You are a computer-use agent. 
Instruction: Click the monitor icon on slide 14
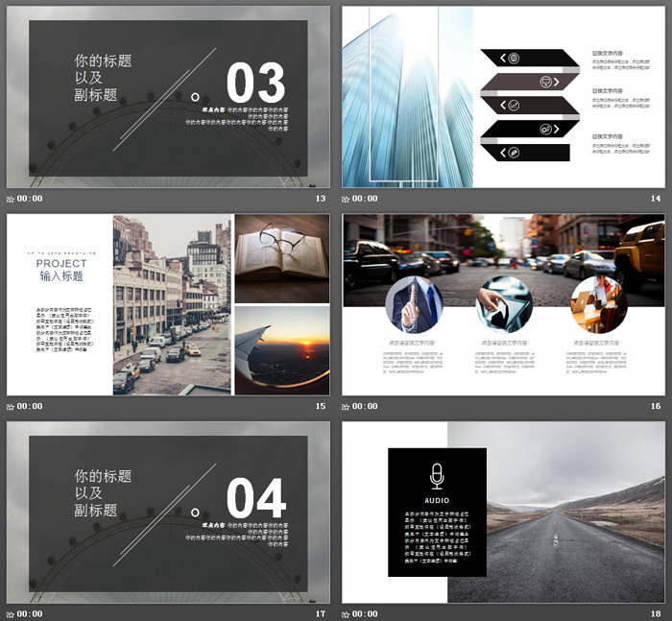pyautogui.click(x=545, y=82)
